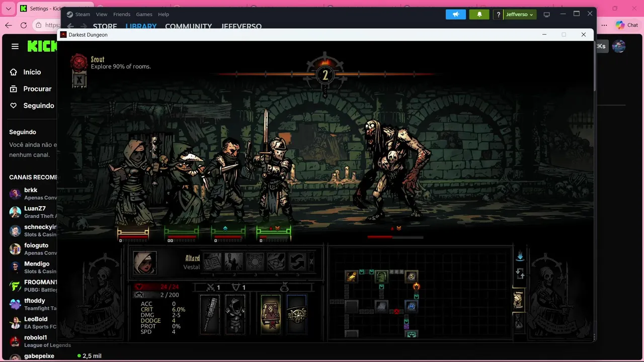Open the View menu in Steam
This screenshot has height=362, width=644.
coord(102,14)
